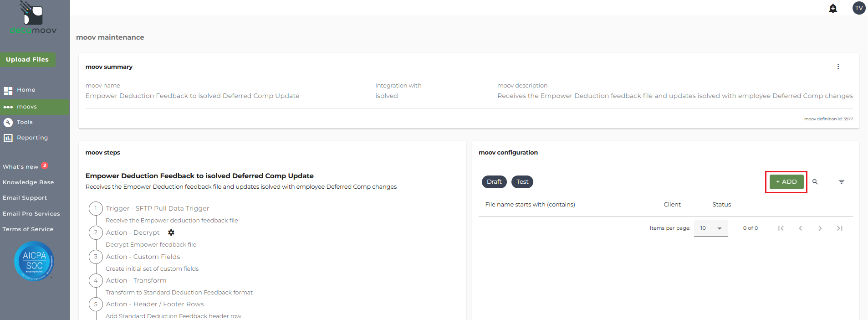
Task: Click the AICPA SOC badge
Action: click(34, 261)
